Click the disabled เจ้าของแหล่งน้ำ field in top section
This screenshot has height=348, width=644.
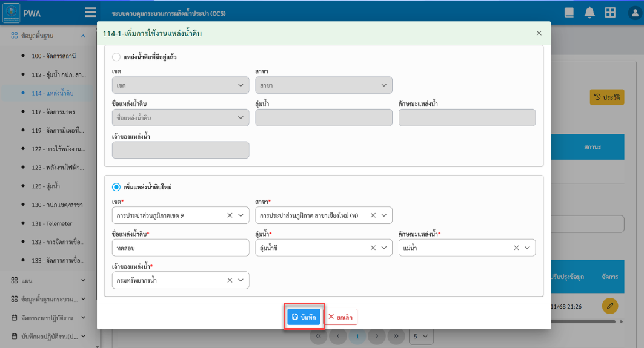click(x=181, y=149)
